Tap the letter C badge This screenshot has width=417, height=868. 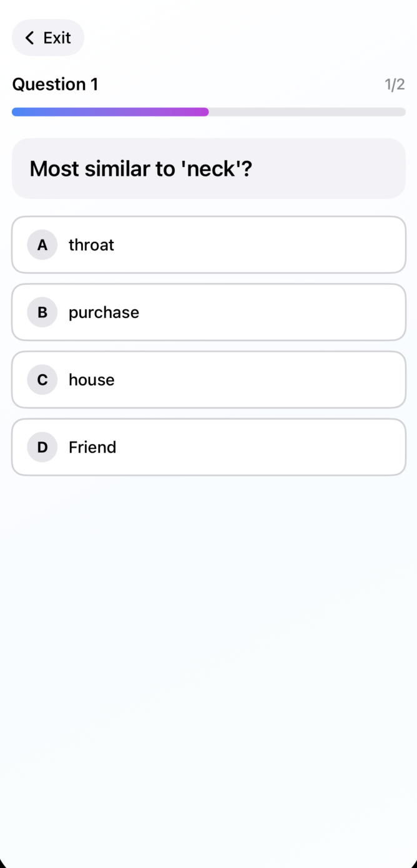tap(42, 380)
